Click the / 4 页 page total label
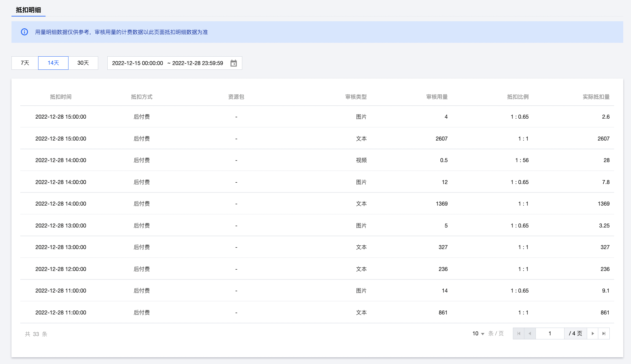Viewport: 631px width, 364px height. pos(576,334)
